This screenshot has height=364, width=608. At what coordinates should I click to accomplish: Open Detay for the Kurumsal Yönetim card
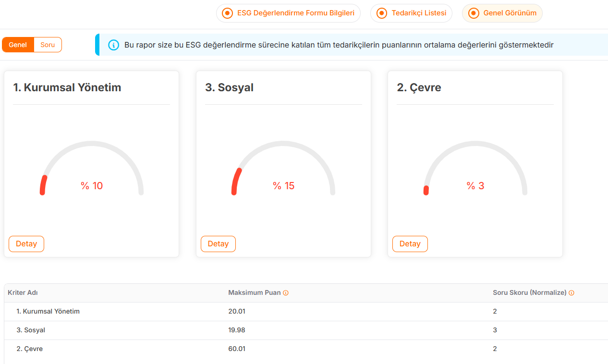pos(26,244)
